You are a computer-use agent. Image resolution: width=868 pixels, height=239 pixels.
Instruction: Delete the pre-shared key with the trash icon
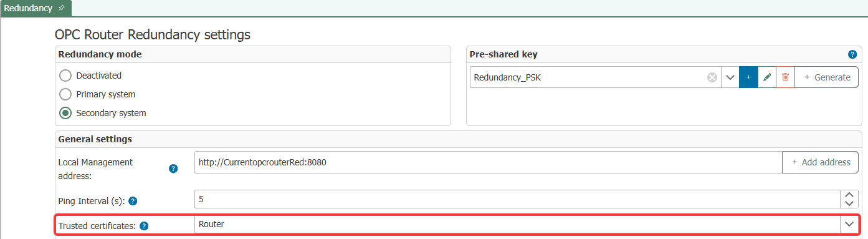click(786, 77)
